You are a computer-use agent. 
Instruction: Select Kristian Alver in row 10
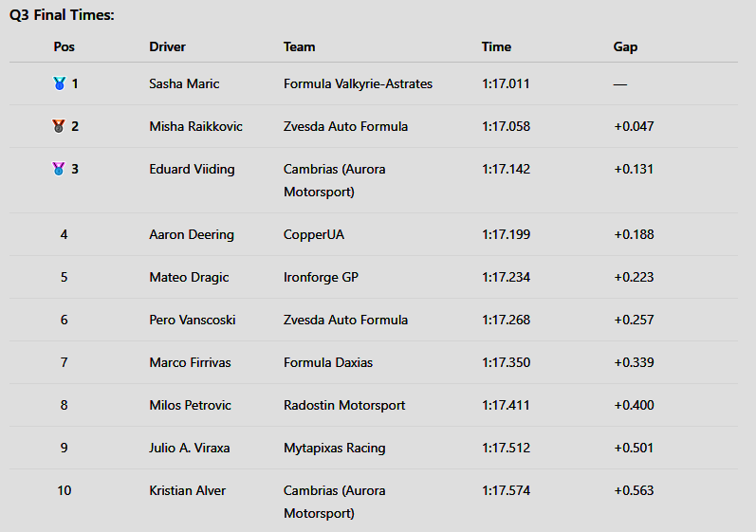tap(187, 490)
